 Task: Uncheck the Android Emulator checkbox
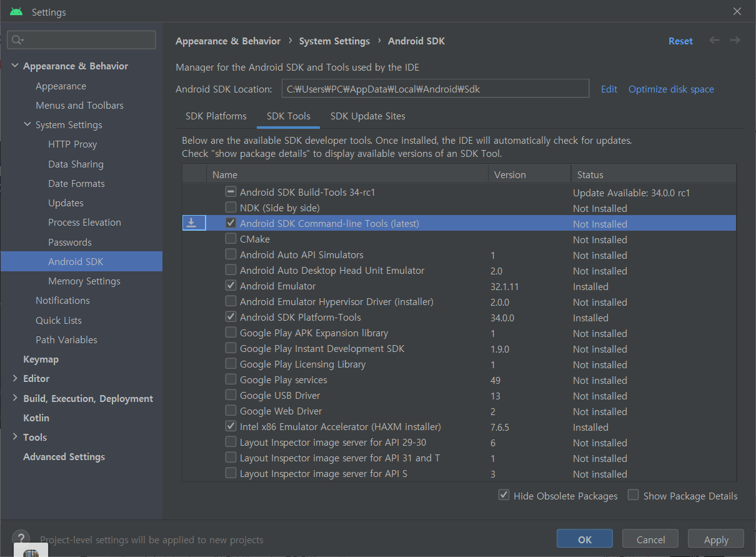pyautogui.click(x=231, y=286)
